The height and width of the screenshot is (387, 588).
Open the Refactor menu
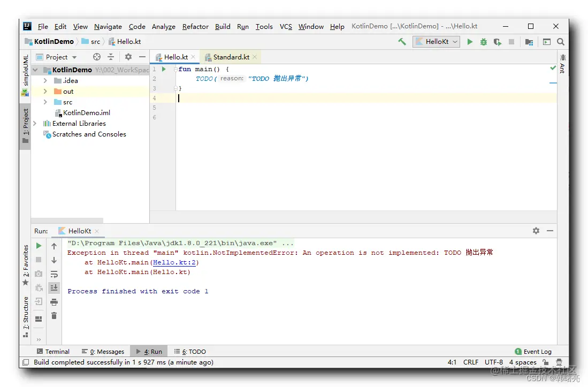coord(195,27)
